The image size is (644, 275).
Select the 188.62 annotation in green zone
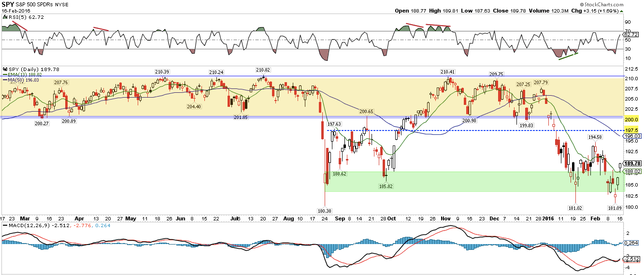point(340,174)
